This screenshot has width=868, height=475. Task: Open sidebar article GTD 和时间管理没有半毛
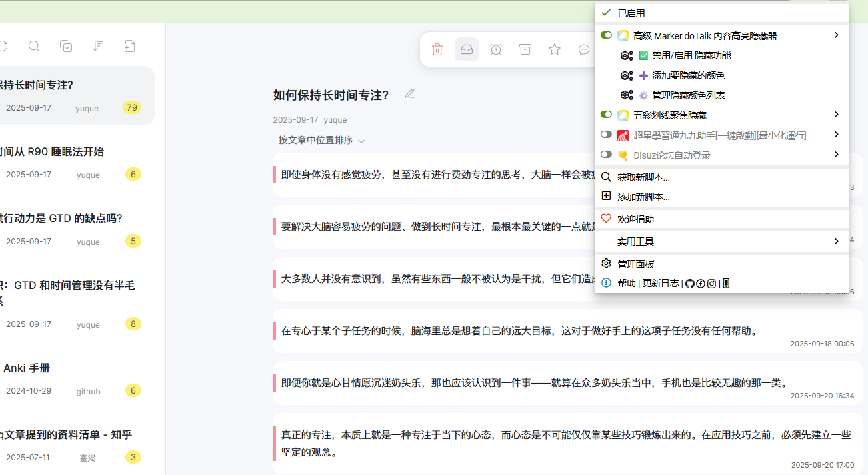tap(77, 304)
